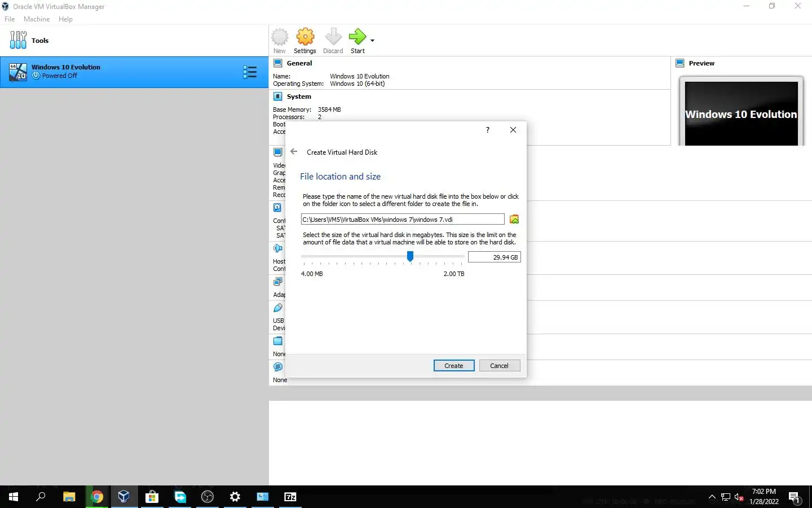Screen dimensions: 812x508
Task: Click the Storage section disk icon
Action: coord(277,208)
